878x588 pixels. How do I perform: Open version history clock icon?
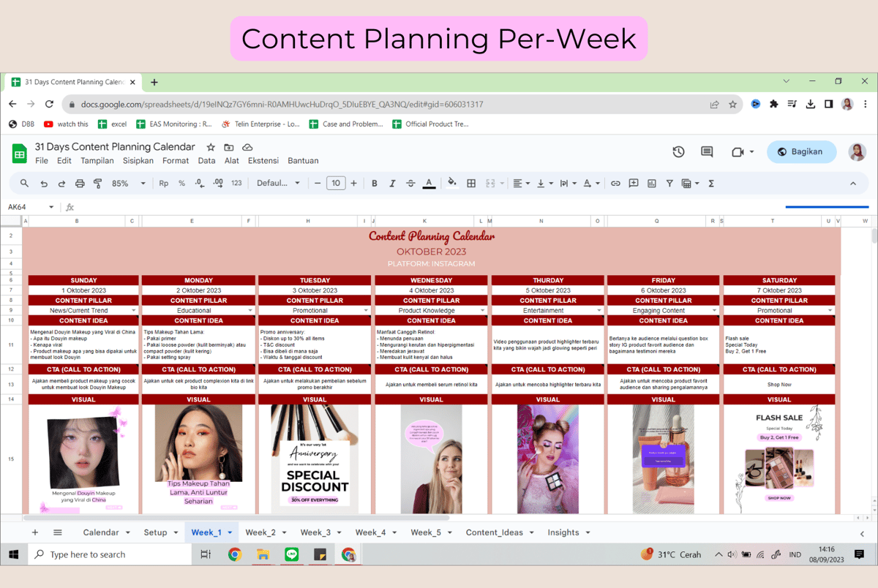678,151
